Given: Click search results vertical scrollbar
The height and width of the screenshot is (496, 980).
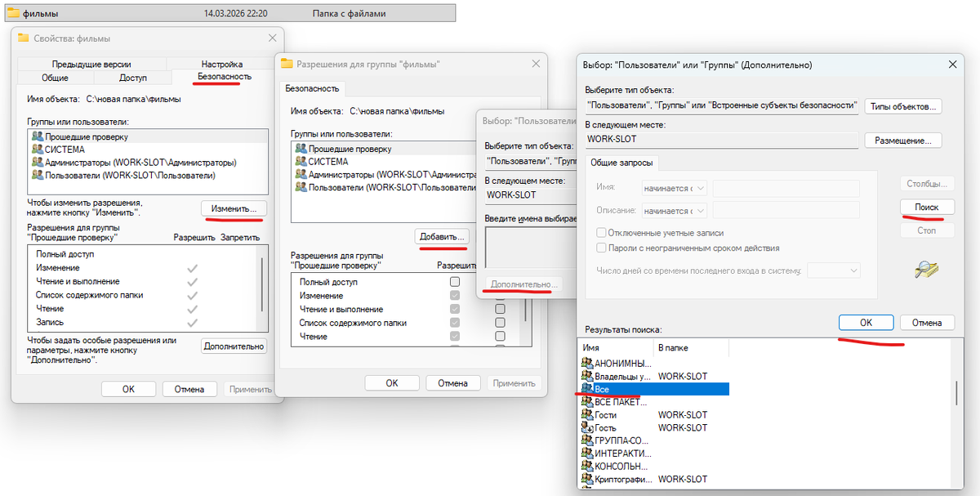Looking at the screenshot, I should tap(958, 392).
